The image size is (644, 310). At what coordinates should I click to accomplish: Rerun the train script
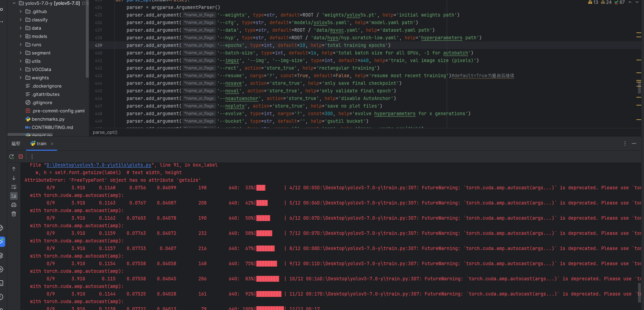[x=12, y=157]
